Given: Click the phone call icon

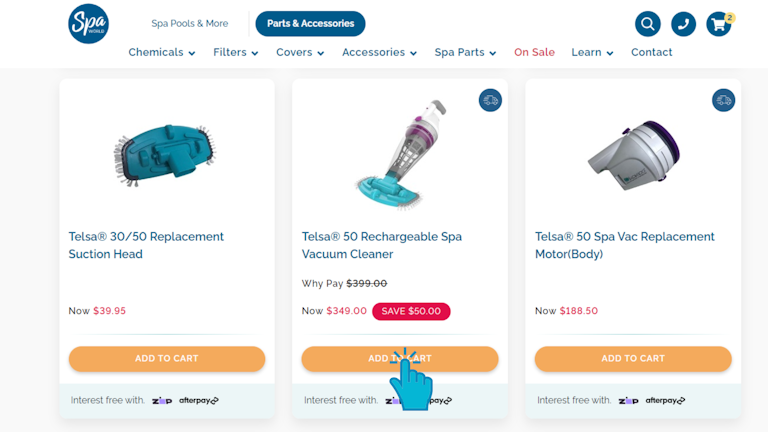Looking at the screenshot, I should pyautogui.click(x=683, y=24).
